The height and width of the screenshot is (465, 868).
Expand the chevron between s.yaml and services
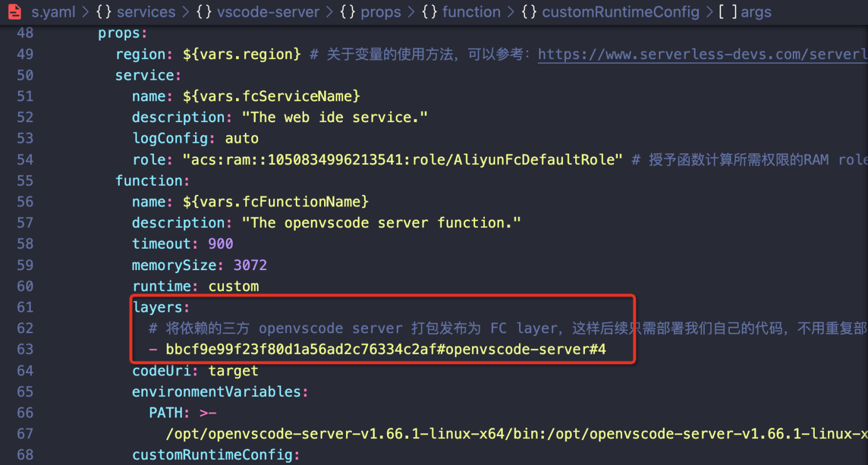click(86, 12)
